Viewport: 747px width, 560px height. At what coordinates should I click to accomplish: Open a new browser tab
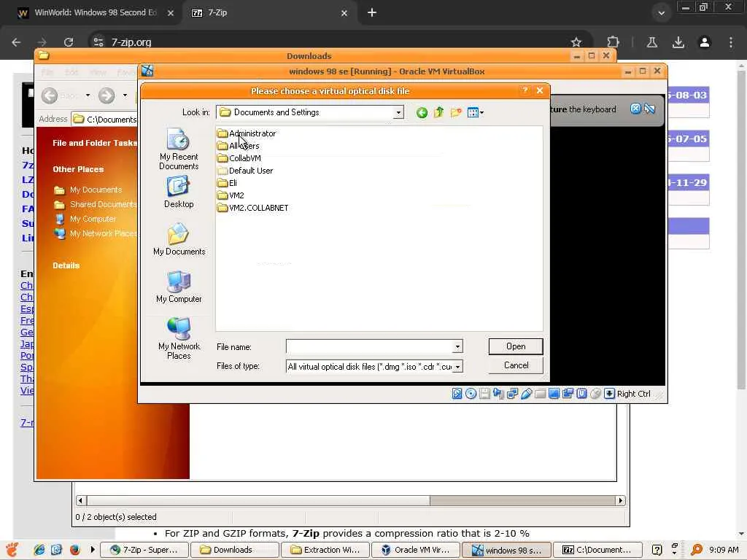click(x=372, y=13)
